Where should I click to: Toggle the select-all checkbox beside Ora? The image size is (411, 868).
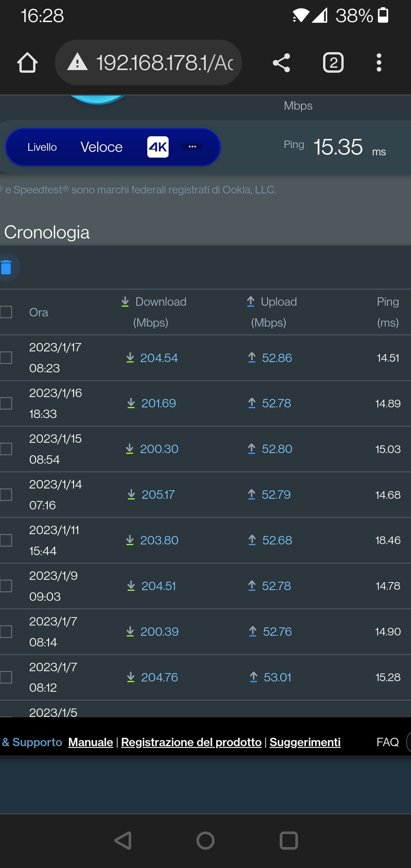[6, 312]
